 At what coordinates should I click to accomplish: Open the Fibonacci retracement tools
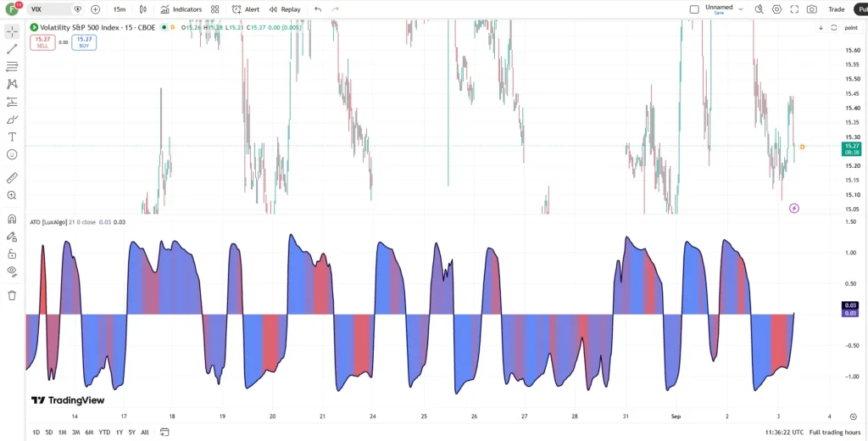coord(12,67)
